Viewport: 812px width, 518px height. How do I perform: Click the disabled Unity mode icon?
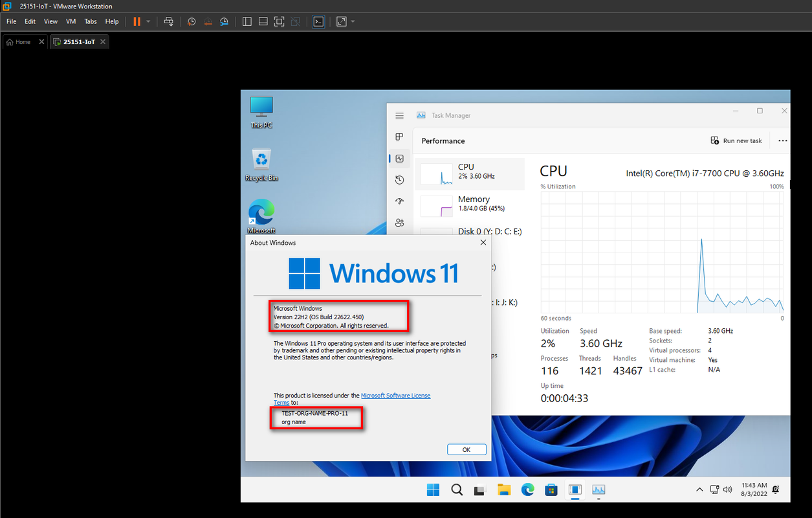click(x=295, y=21)
